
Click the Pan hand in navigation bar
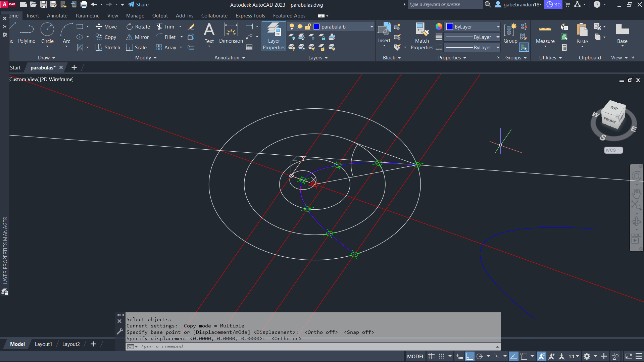point(636,194)
